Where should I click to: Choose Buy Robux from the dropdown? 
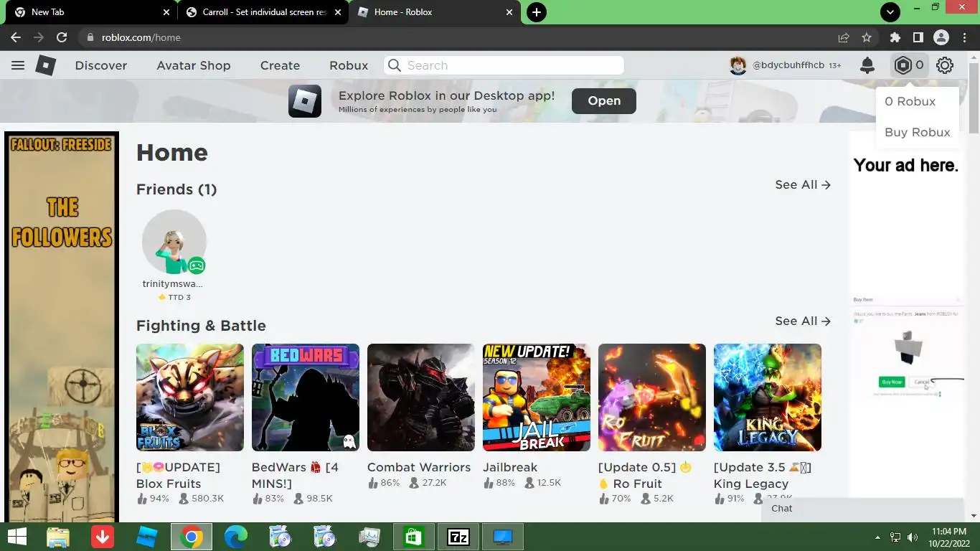pos(917,132)
